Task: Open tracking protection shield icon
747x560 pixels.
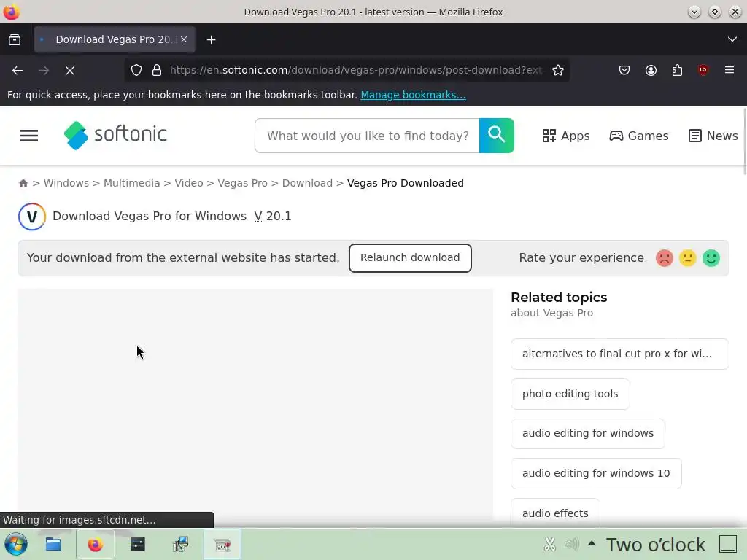Action: (136, 71)
